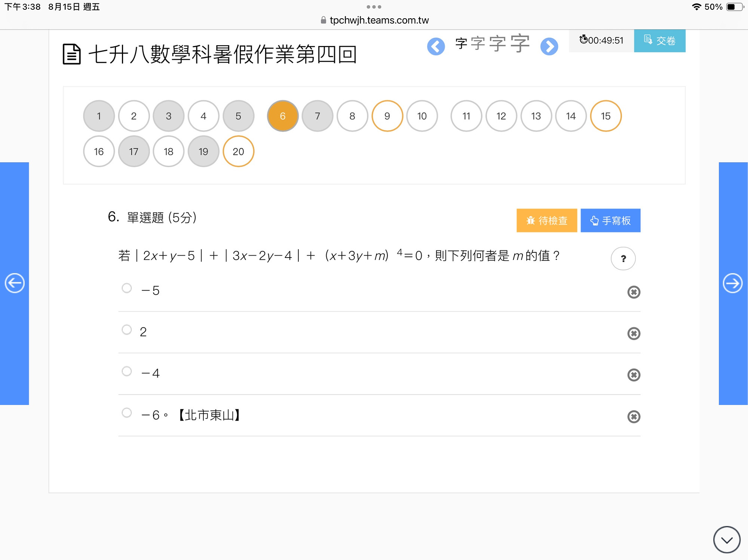Jump to question 14

[571, 116]
